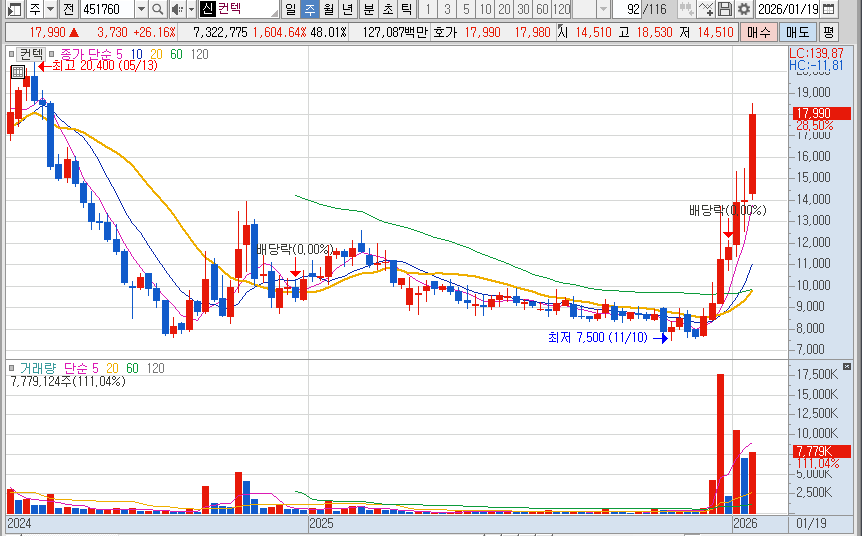Choose interval 30 button
Image resolution: width=862 pixels, height=536 pixels.
[x=523, y=9]
